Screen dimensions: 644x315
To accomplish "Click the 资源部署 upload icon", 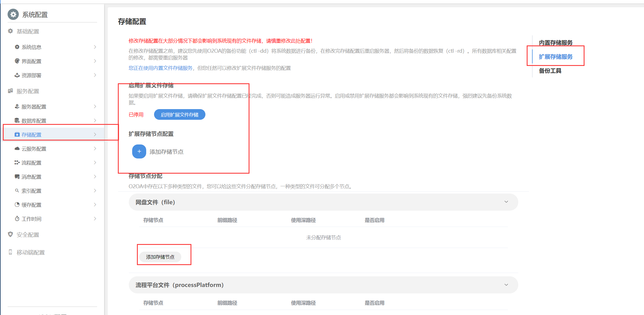I will [17, 75].
